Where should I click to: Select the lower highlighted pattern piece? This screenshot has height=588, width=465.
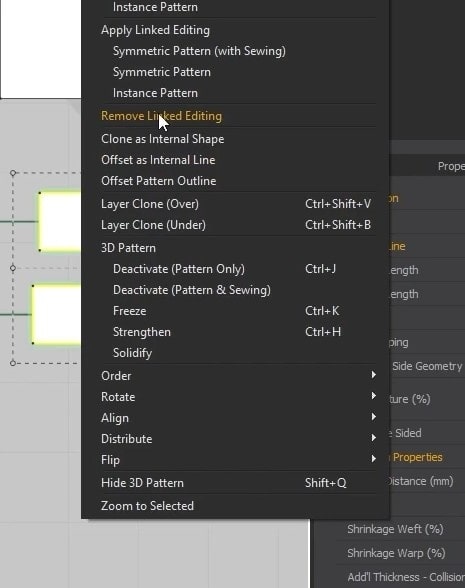(x=57, y=314)
